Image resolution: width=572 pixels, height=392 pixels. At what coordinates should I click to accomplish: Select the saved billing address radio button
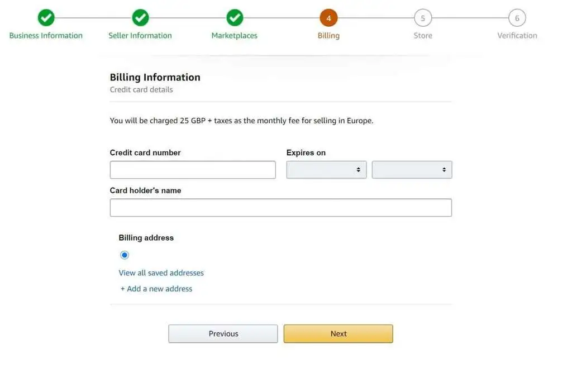pos(124,255)
